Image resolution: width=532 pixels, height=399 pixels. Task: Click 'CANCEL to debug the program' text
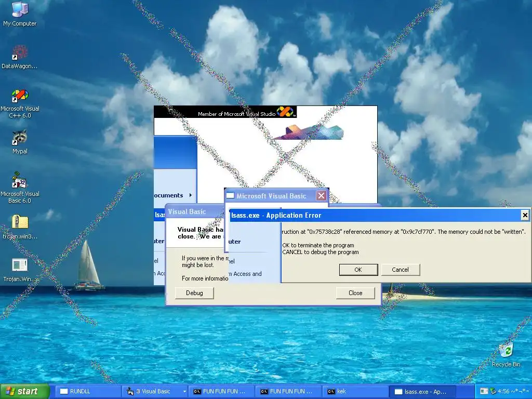320,252
